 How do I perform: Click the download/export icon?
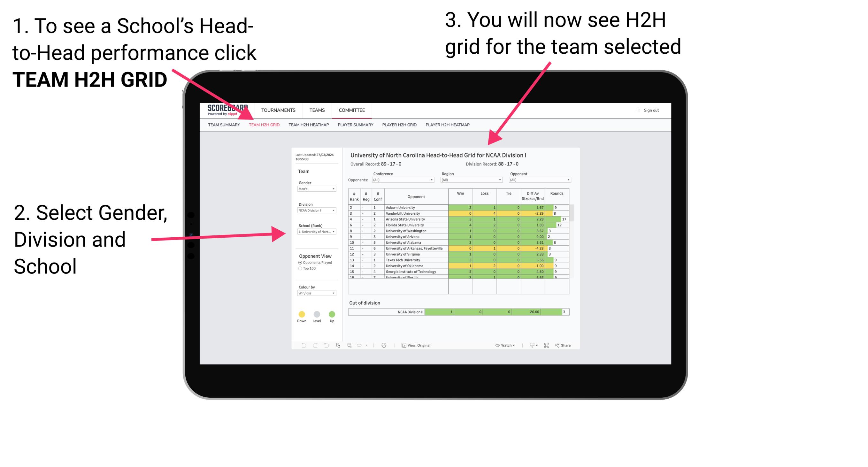point(531,344)
